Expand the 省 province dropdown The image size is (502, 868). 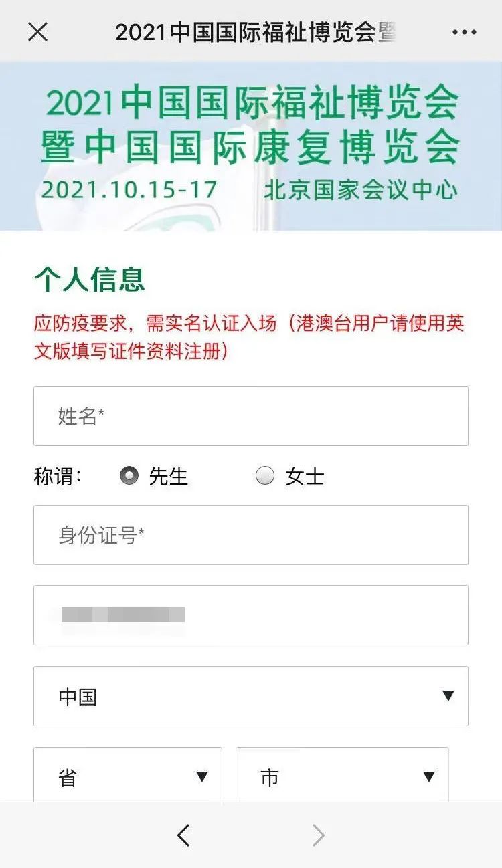[x=127, y=777]
